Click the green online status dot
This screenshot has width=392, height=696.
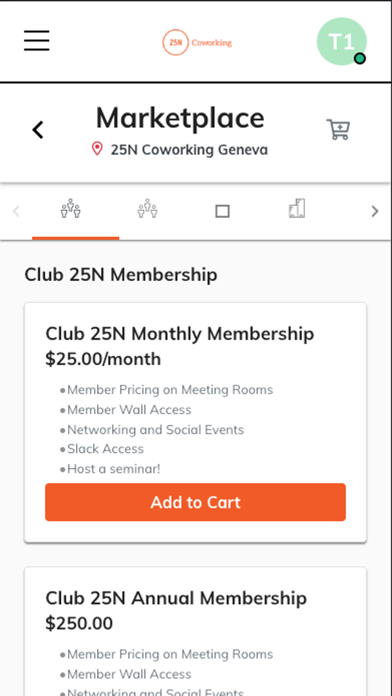(360, 58)
